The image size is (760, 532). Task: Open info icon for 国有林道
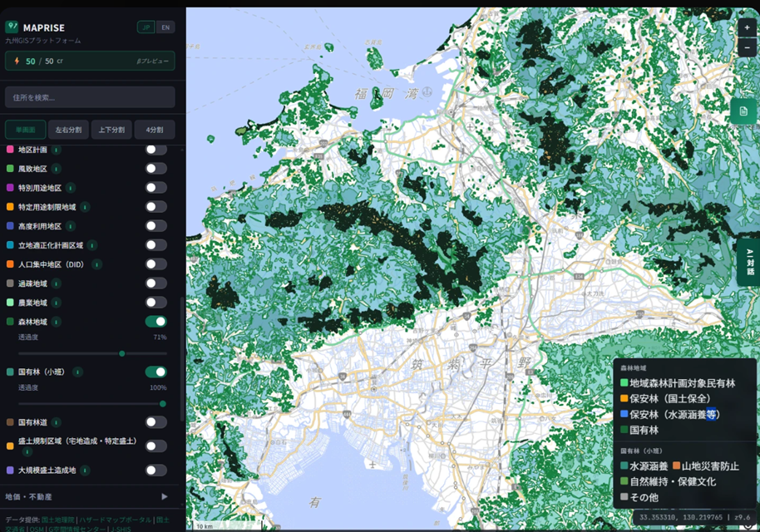coord(57,422)
